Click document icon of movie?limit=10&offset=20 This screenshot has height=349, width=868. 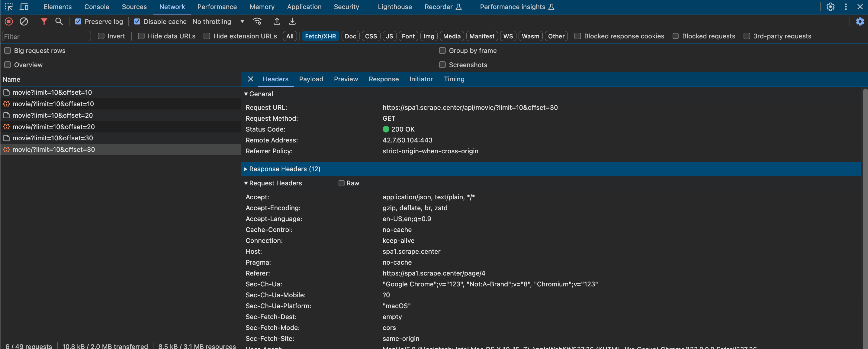(x=6, y=115)
